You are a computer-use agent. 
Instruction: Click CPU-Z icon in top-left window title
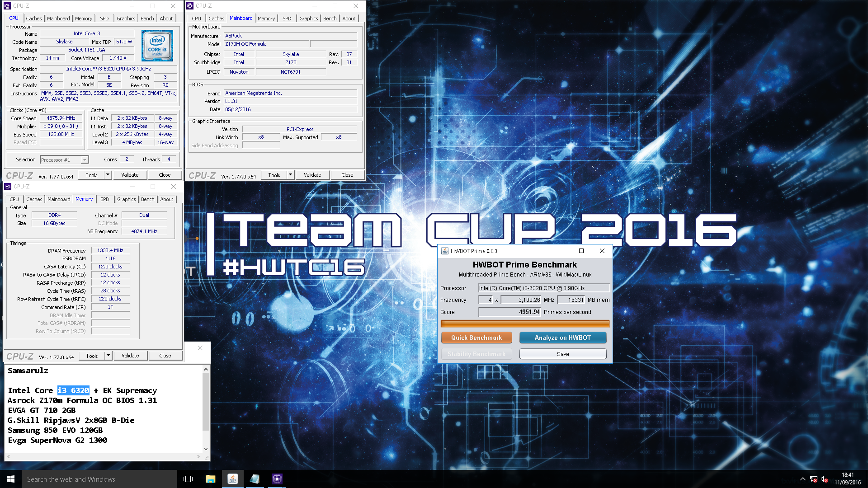[7, 6]
